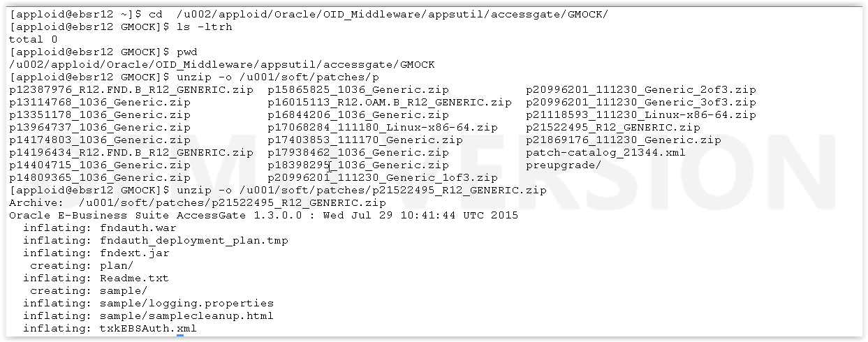This screenshot has width=868, height=342.
Task: Click the p20996201_111230_Generic_2of3.zip entry
Action: click(x=640, y=90)
